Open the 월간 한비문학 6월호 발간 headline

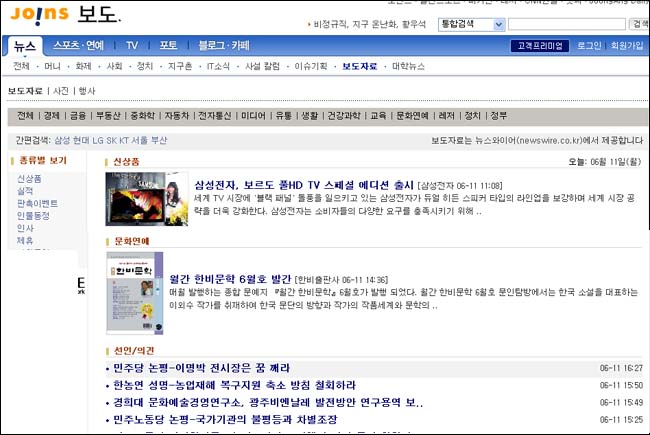230,279
